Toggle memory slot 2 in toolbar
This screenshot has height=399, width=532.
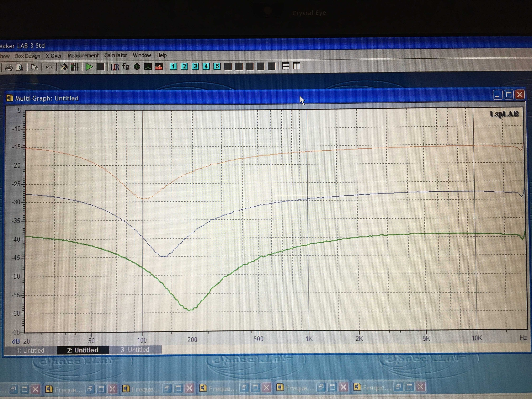point(185,66)
